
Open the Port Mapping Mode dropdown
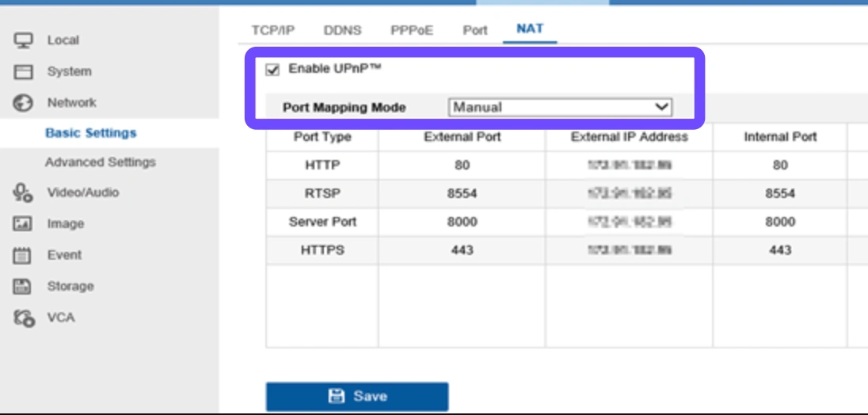(560, 108)
